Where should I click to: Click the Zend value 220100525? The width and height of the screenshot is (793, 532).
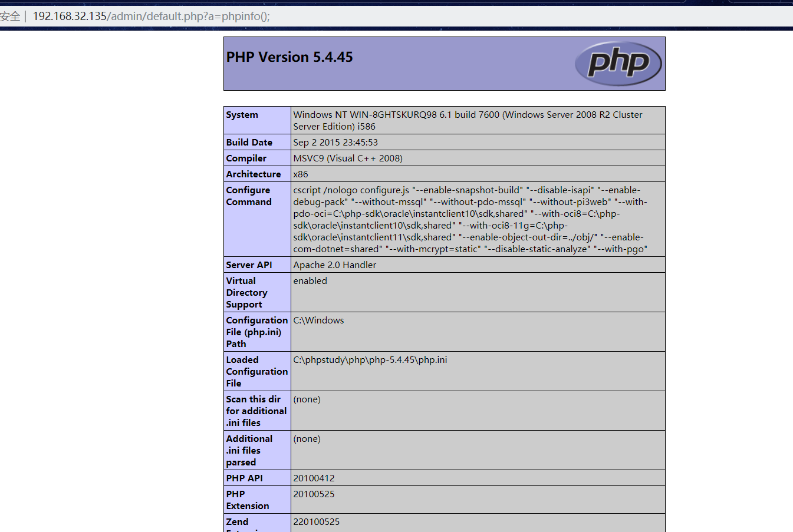click(317, 522)
